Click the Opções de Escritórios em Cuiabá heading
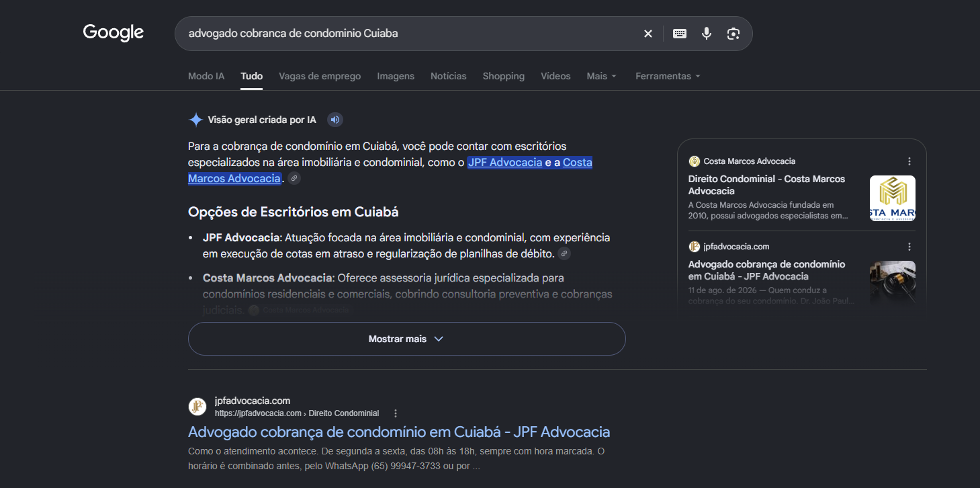The image size is (980, 488). pos(294,212)
